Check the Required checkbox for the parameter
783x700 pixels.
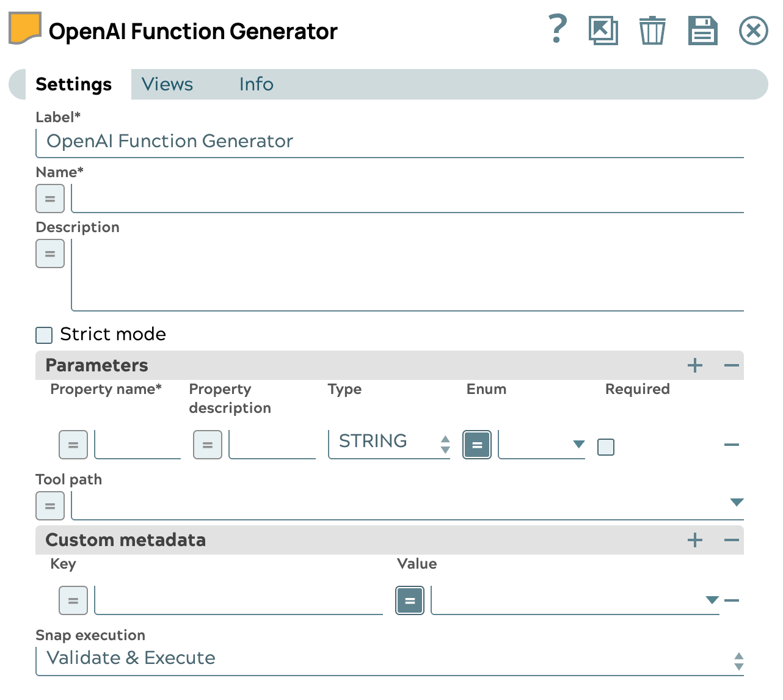[x=606, y=447]
